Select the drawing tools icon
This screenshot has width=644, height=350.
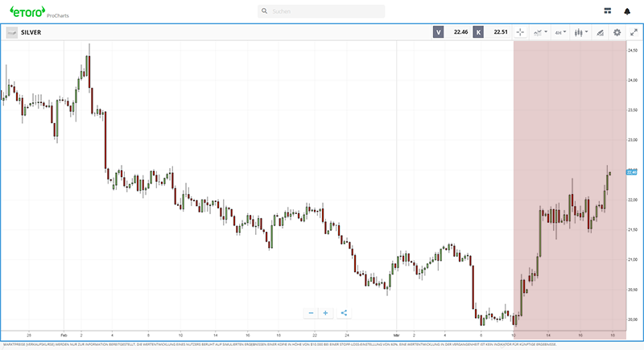point(598,32)
